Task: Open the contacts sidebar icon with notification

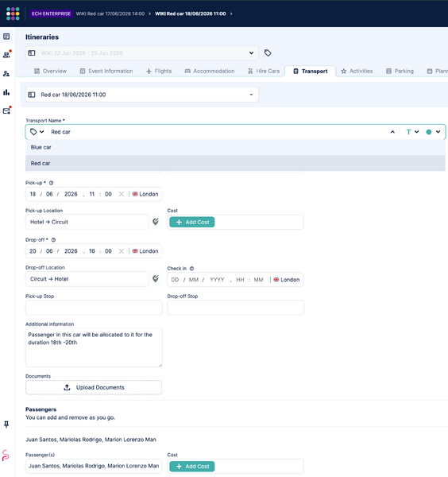Action: [x=6, y=55]
